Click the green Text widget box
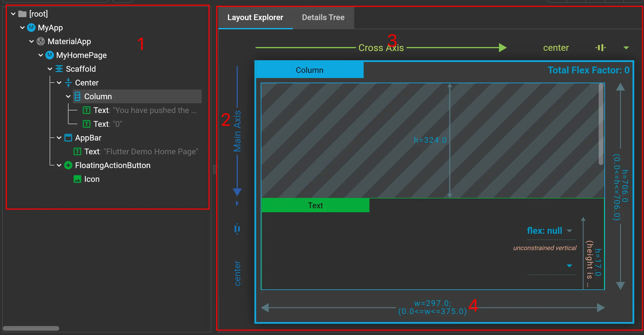This screenshot has width=644, height=335. click(315, 205)
